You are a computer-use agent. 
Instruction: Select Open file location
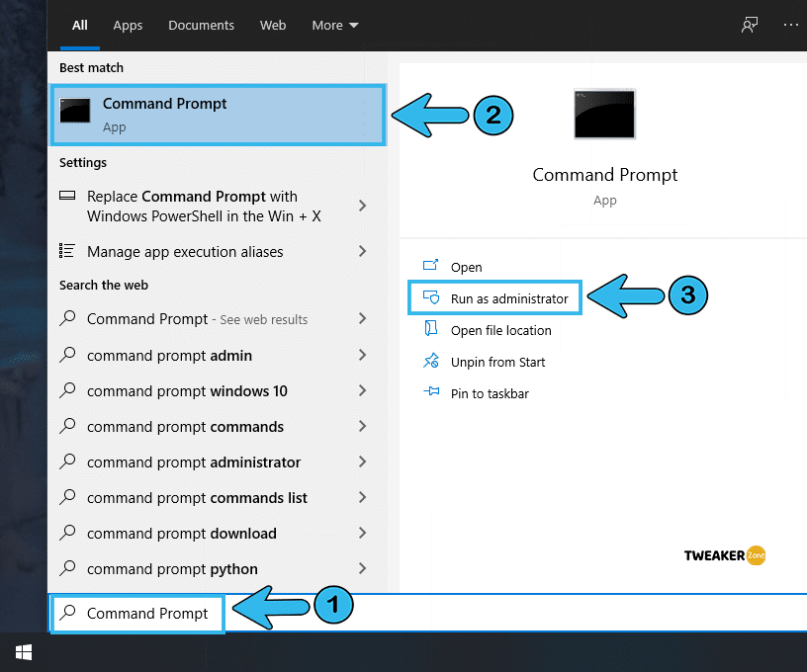coord(500,331)
